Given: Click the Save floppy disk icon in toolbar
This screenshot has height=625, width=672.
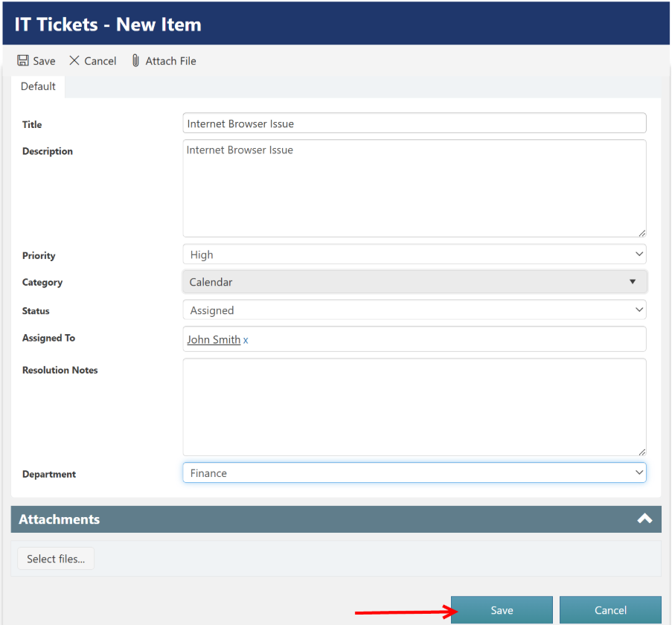Looking at the screenshot, I should (x=23, y=61).
